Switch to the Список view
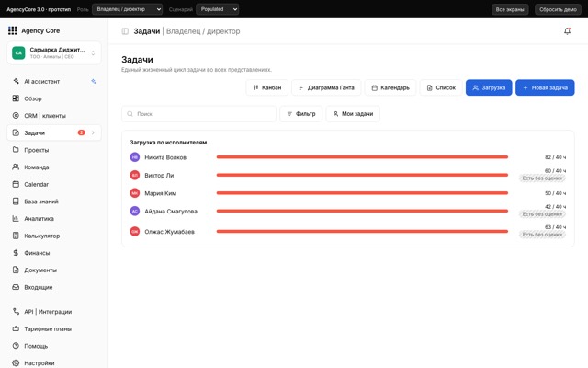 point(441,87)
